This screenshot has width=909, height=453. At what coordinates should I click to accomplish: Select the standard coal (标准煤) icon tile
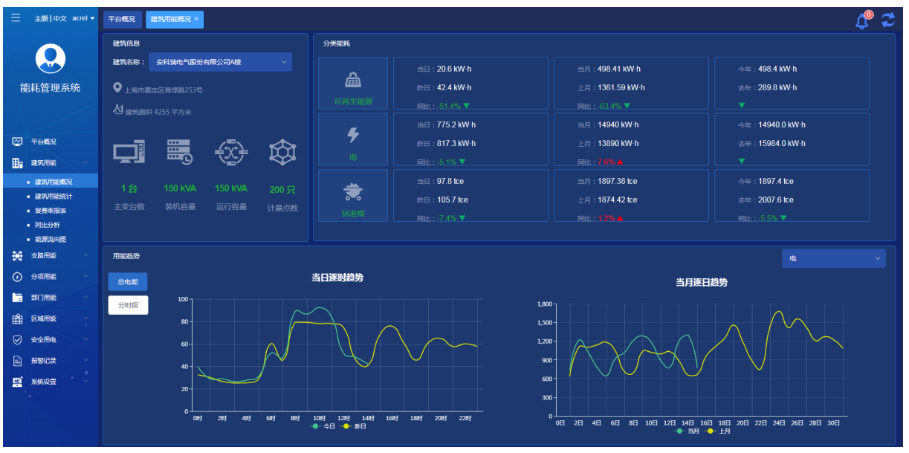(352, 195)
